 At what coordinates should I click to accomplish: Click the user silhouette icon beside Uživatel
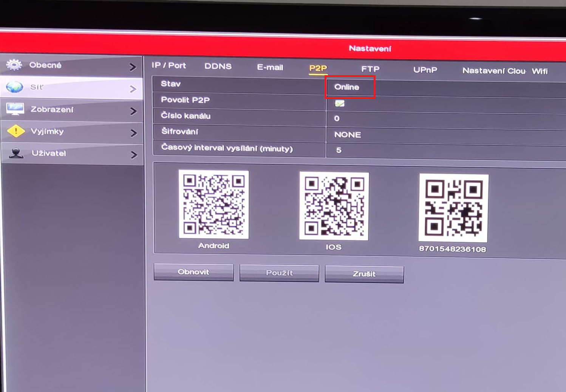click(16, 153)
